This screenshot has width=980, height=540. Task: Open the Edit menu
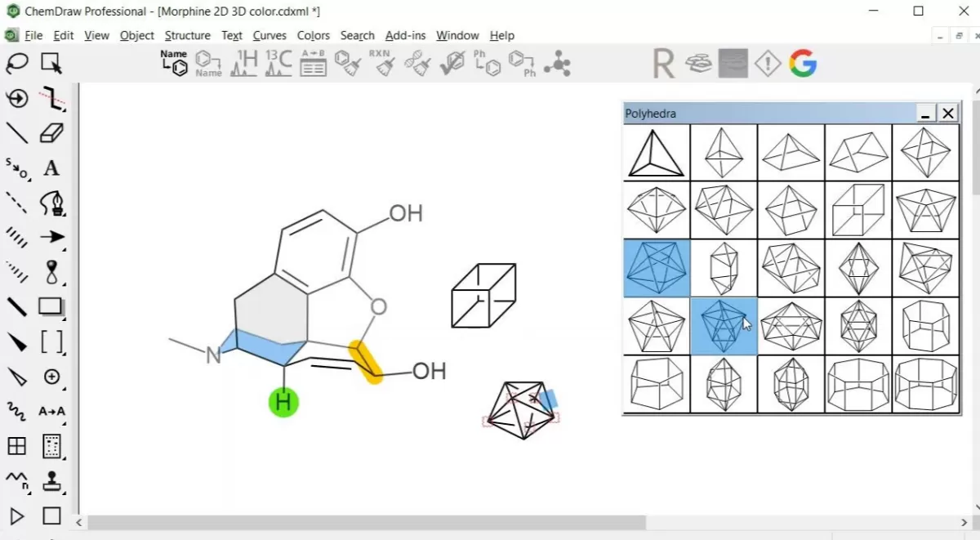point(64,35)
